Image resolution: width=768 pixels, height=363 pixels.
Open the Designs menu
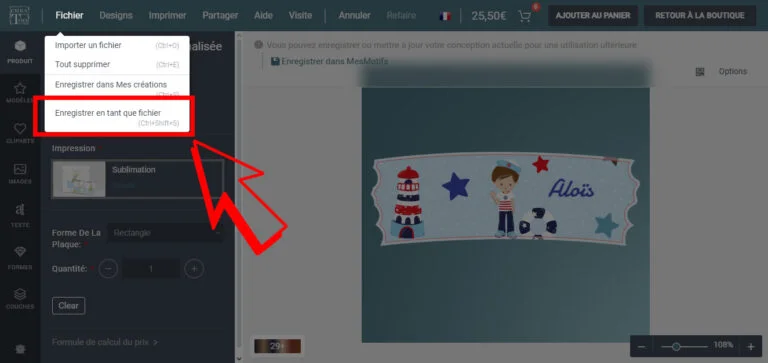tap(116, 15)
